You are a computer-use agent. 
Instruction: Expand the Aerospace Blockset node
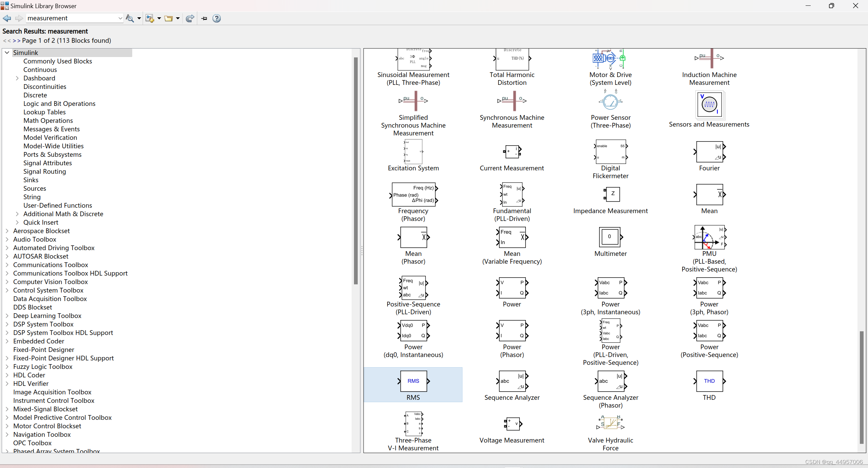click(x=7, y=231)
